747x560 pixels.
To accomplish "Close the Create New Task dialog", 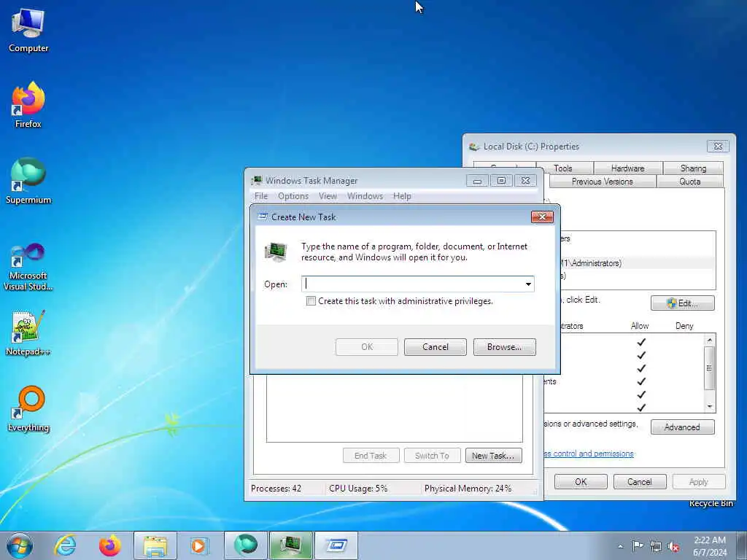I will [542, 217].
